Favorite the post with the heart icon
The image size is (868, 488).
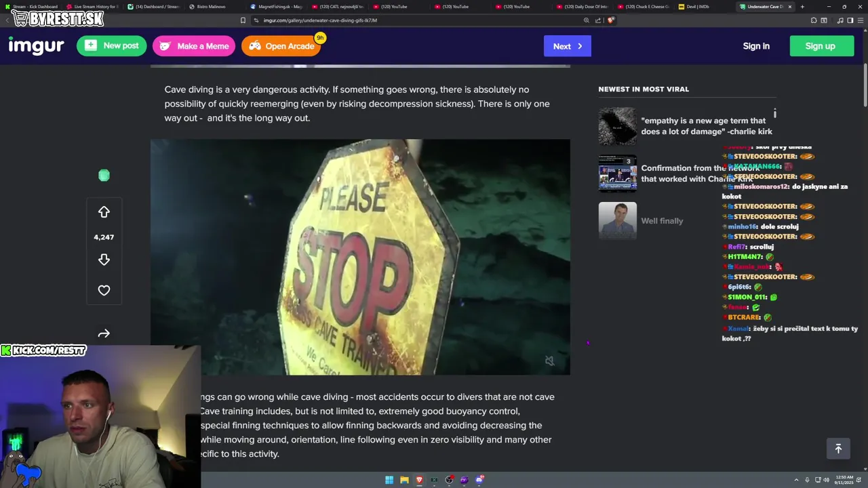(x=104, y=290)
